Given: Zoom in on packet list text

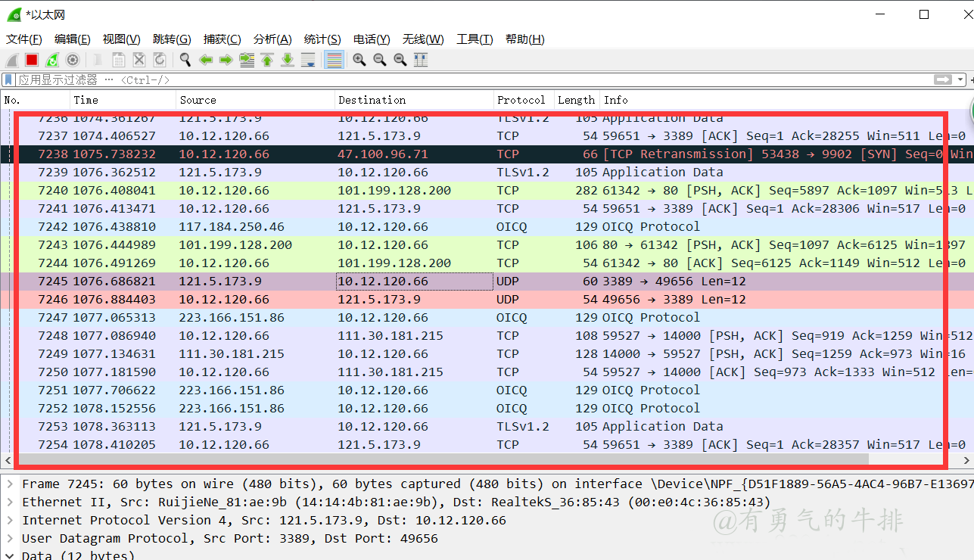Looking at the screenshot, I should (359, 60).
